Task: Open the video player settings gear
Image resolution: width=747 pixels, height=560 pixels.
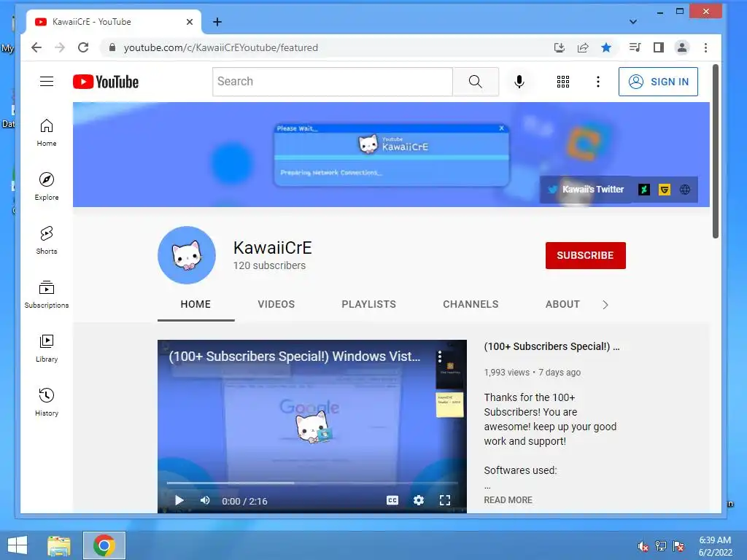Action: [x=418, y=500]
